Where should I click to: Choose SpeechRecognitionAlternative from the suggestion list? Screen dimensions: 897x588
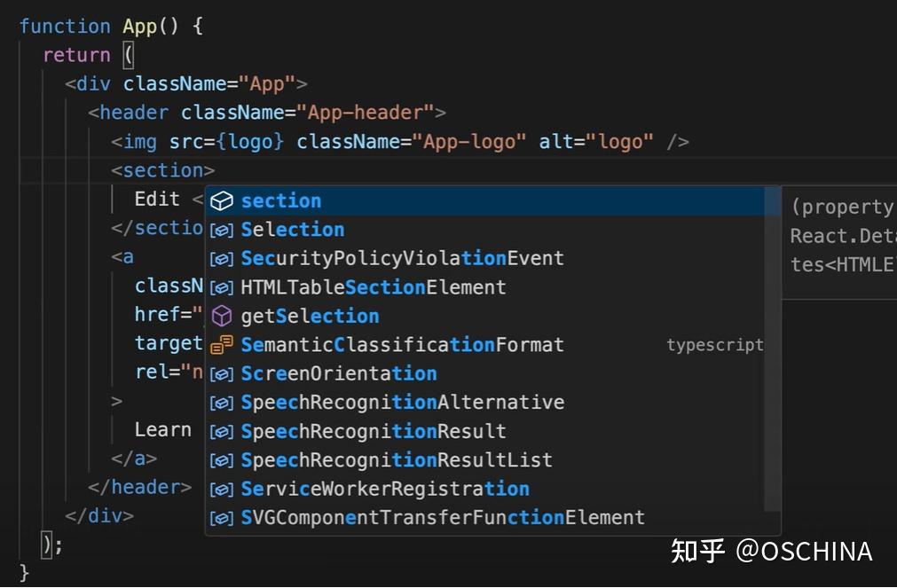402,403
